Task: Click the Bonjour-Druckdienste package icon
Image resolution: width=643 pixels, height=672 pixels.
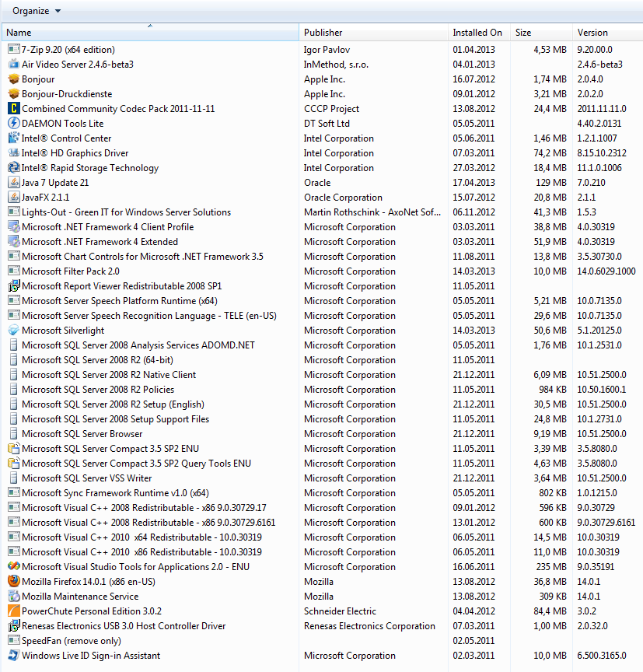Action: (14, 94)
